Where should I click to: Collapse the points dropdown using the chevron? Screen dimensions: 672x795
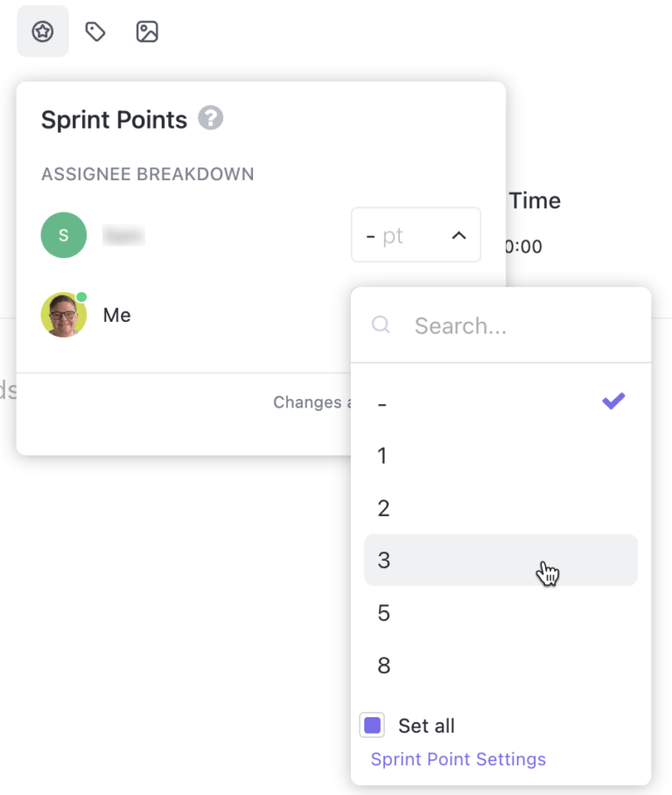pyautogui.click(x=459, y=234)
